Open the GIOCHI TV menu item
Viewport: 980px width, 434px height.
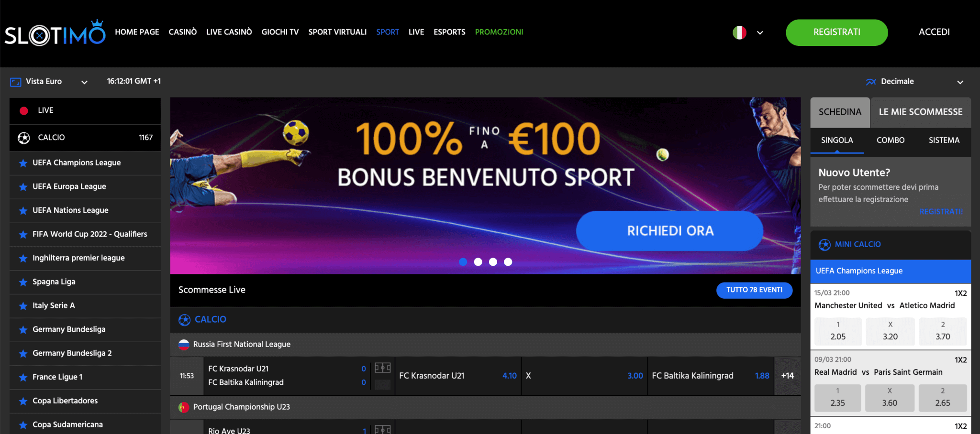[280, 32]
